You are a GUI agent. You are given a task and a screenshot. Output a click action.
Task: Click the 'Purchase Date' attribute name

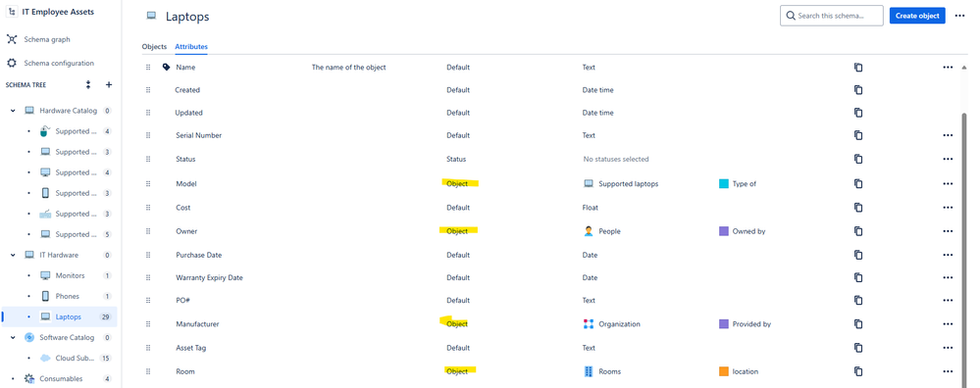pos(199,255)
